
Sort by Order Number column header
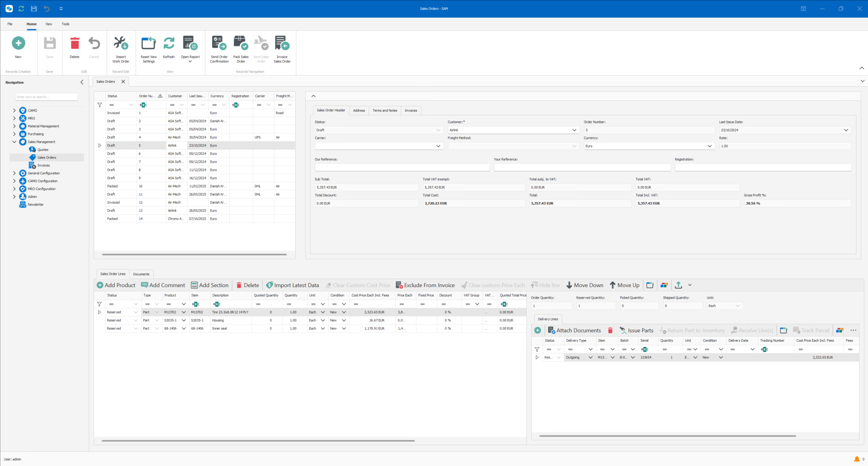(151, 96)
